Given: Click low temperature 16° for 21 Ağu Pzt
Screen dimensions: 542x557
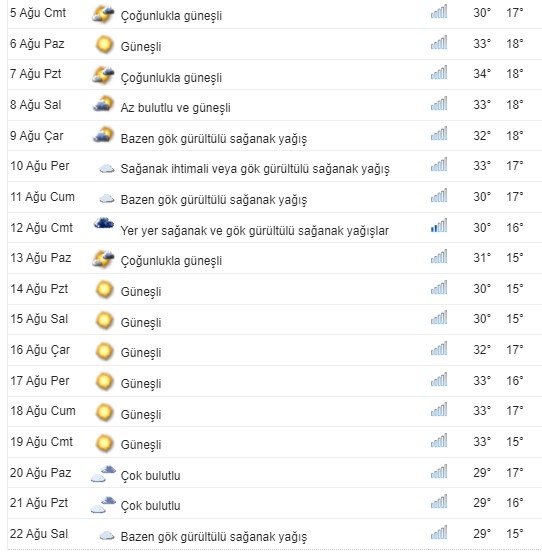Looking at the screenshot, I should (x=515, y=503).
